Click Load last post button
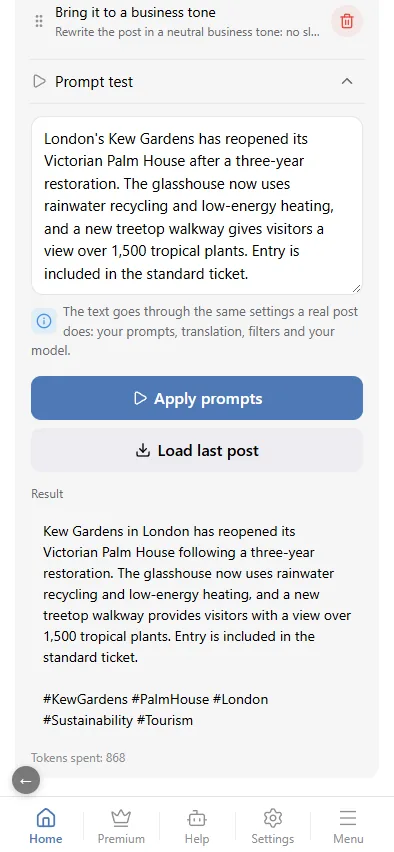Screen dimensions: 394x852 point(197,450)
